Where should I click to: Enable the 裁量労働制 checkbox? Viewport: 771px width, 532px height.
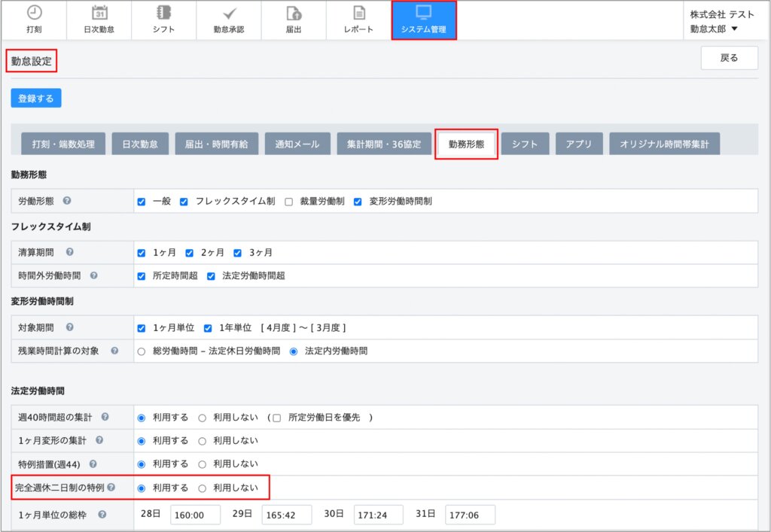(289, 202)
